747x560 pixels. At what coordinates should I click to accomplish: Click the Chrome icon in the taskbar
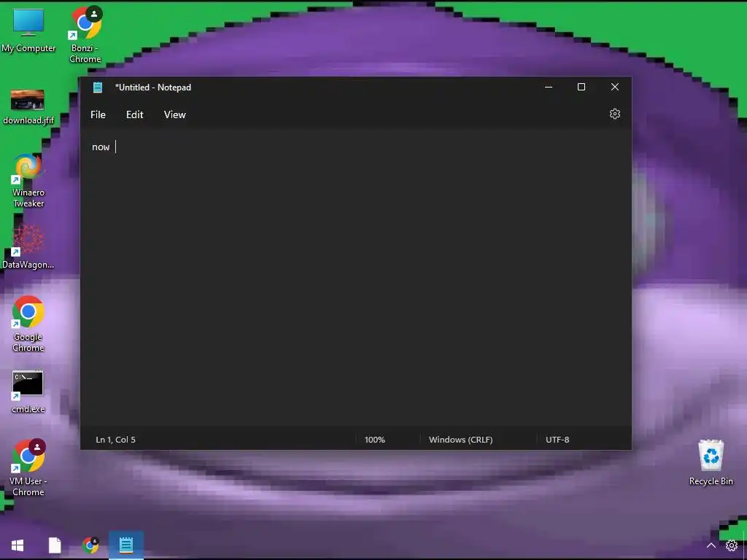point(90,545)
